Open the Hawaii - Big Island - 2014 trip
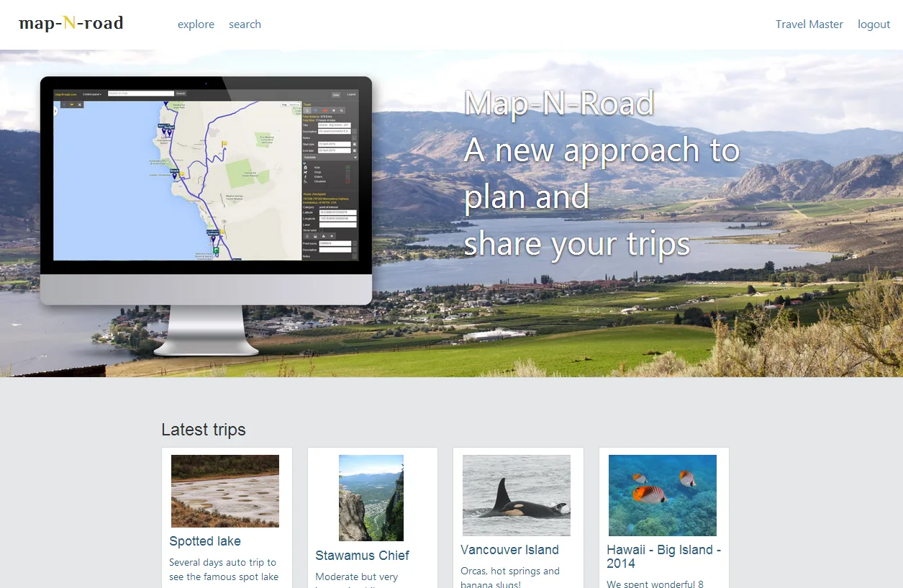The image size is (903, 588). click(x=663, y=556)
